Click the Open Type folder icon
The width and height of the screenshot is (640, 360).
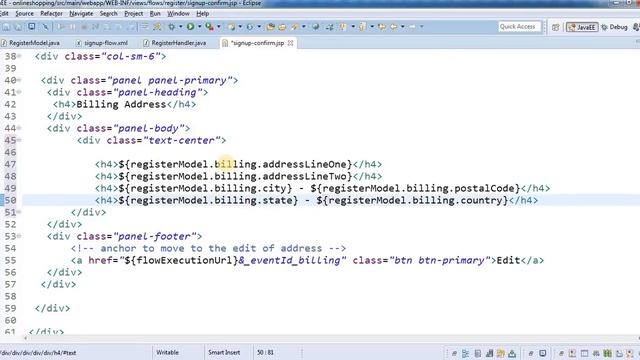pos(270,27)
